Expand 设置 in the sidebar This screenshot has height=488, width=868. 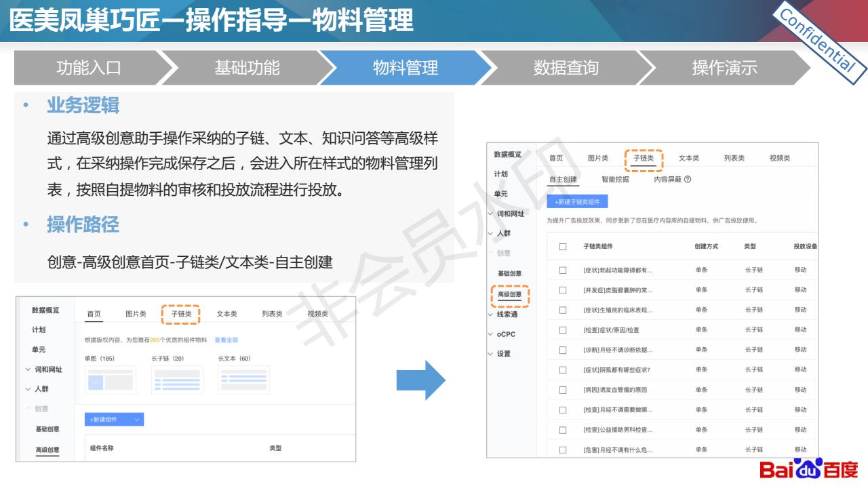[491, 354]
